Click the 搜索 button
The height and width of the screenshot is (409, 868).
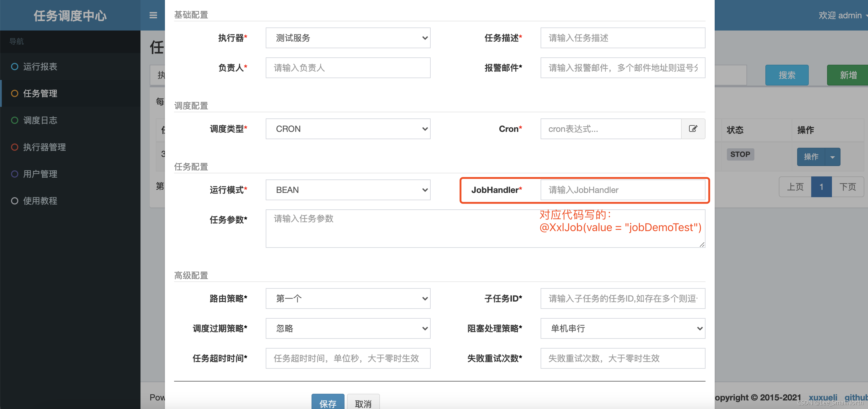pyautogui.click(x=787, y=75)
